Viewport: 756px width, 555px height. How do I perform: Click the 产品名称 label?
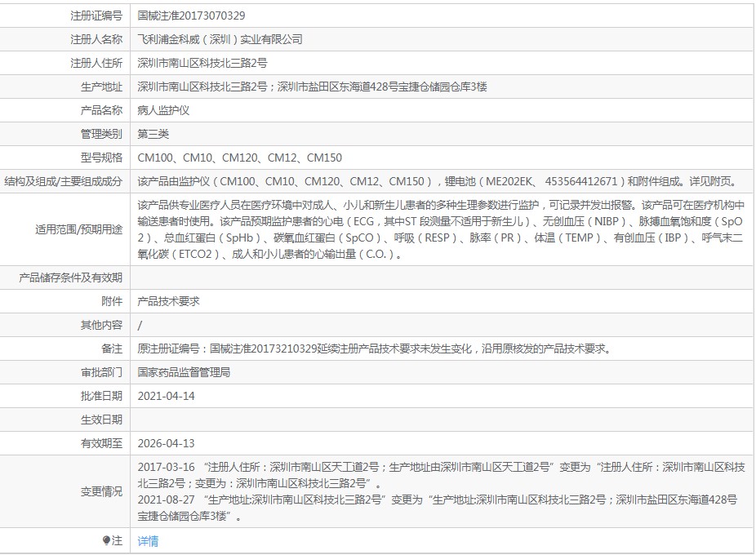click(102, 110)
